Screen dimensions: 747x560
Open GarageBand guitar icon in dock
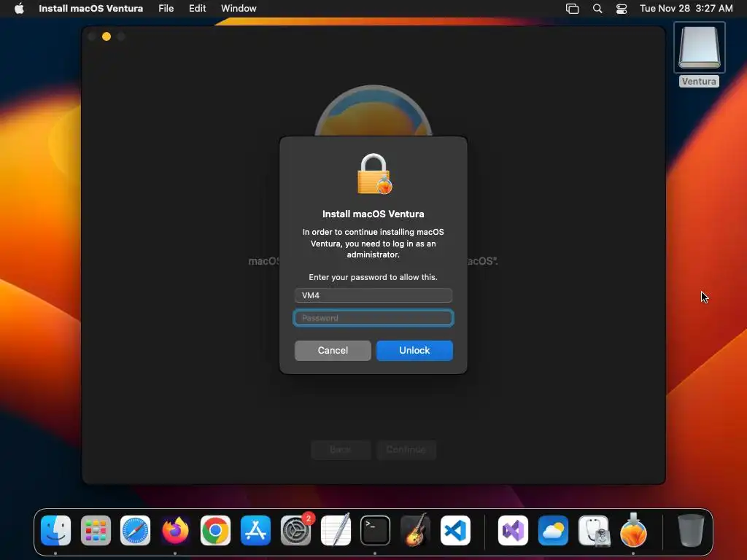click(415, 531)
